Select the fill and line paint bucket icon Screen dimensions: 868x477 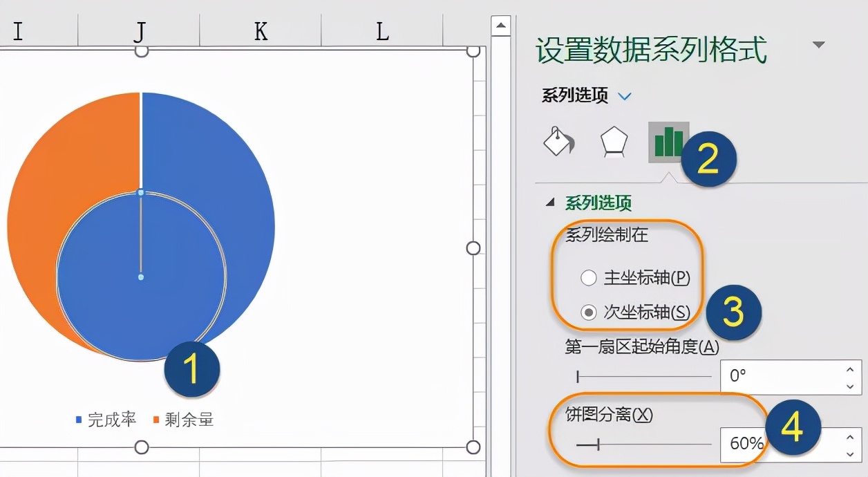point(557,141)
